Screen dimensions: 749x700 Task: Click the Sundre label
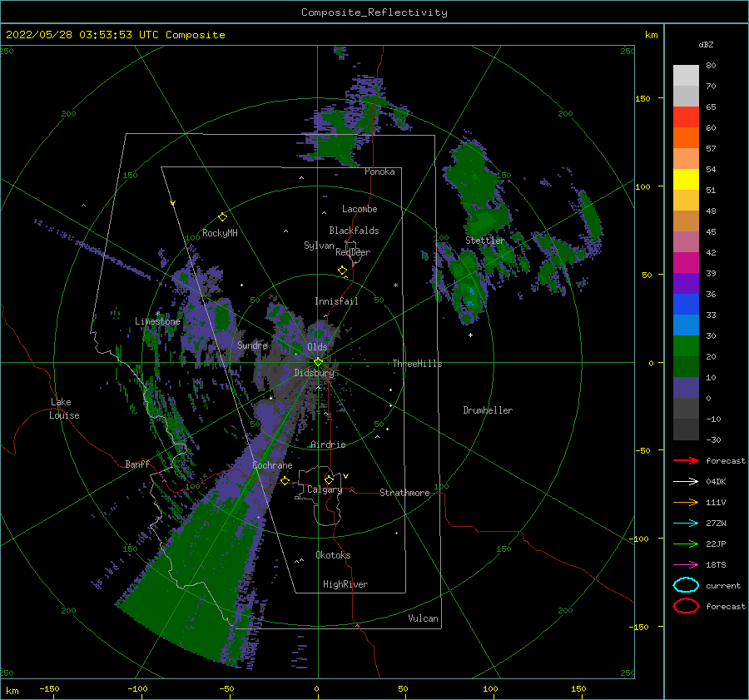click(253, 345)
